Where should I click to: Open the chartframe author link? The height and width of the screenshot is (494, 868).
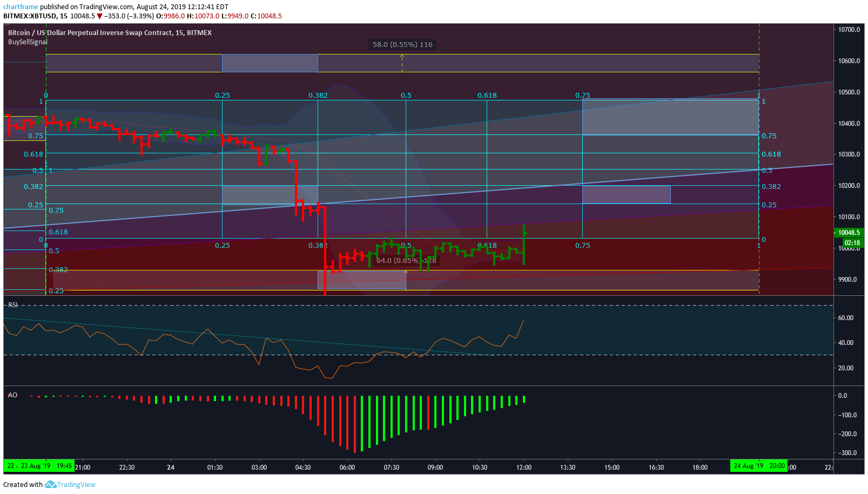21,7
